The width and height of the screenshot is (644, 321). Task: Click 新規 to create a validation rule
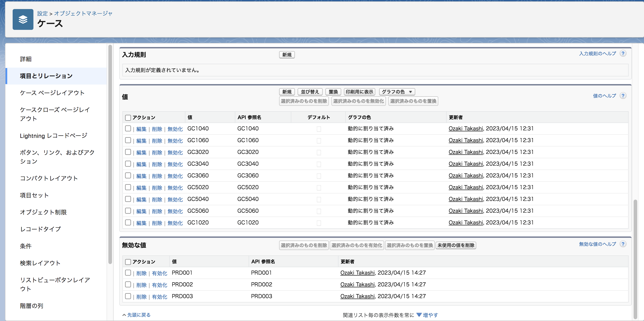coord(287,54)
